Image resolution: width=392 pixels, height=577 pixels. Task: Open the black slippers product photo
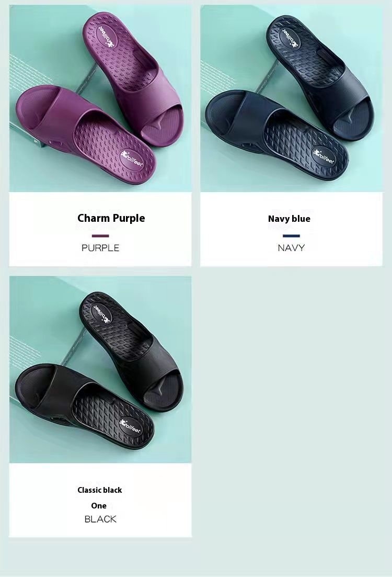click(x=100, y=369)
